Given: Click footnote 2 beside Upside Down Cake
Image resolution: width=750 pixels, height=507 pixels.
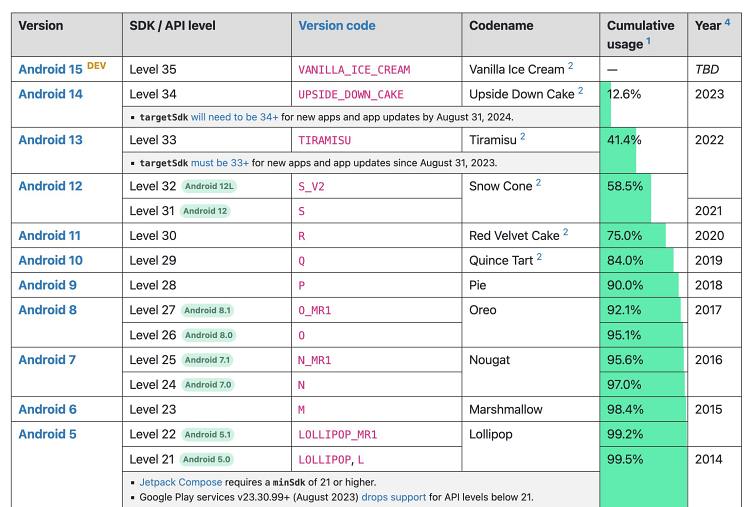Looking at the screenshot, I should click(x=580, y=90).
